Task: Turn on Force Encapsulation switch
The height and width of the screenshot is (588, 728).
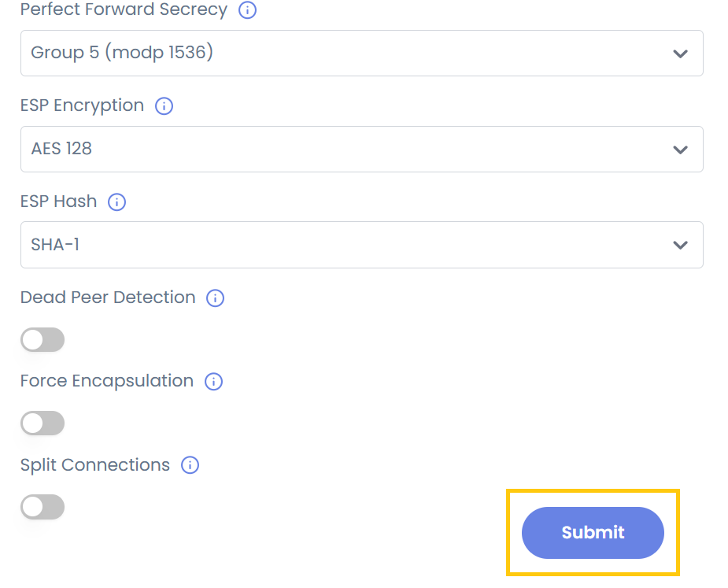Action: tap(42, 423)
